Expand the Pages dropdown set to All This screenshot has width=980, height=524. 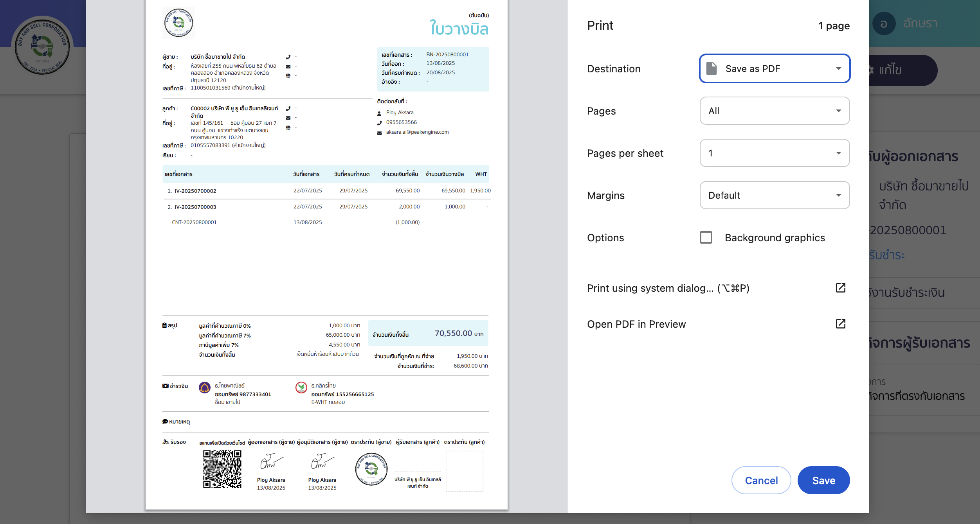coord(774,111)
